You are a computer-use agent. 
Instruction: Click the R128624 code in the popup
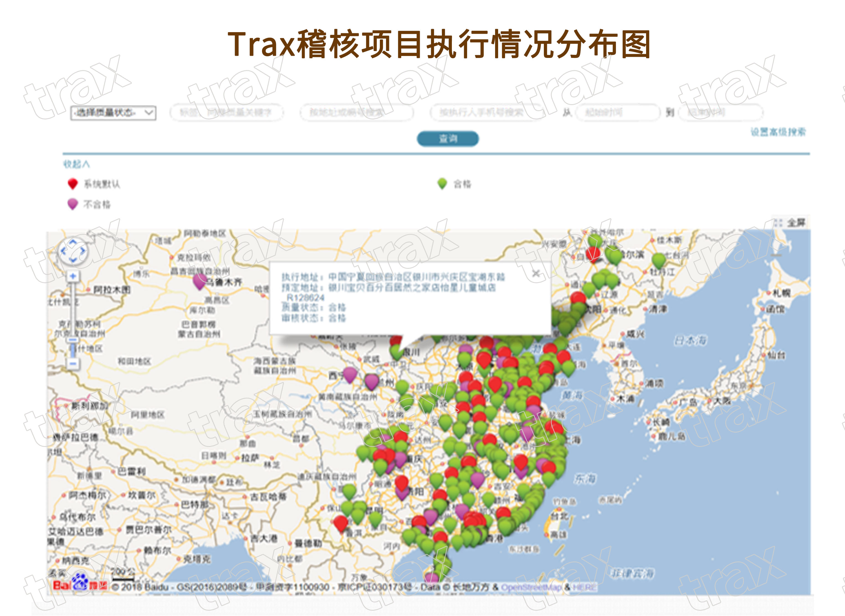click(305, 298)
